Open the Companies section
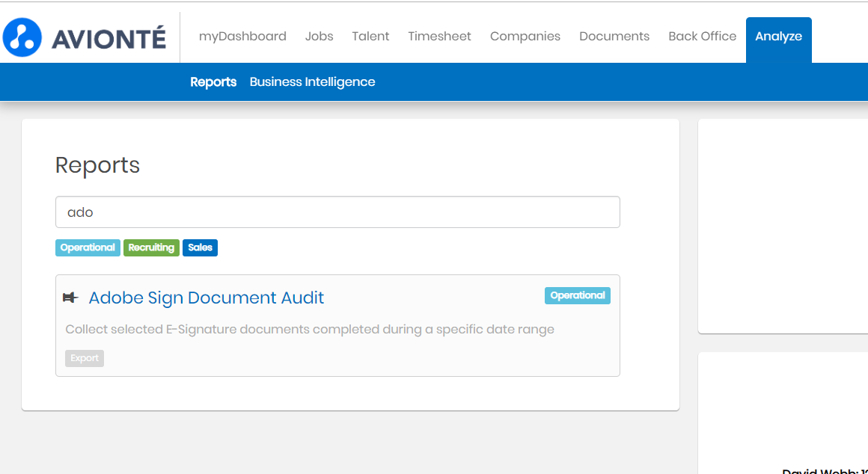The image size is (868, 474). pos(525,37)
